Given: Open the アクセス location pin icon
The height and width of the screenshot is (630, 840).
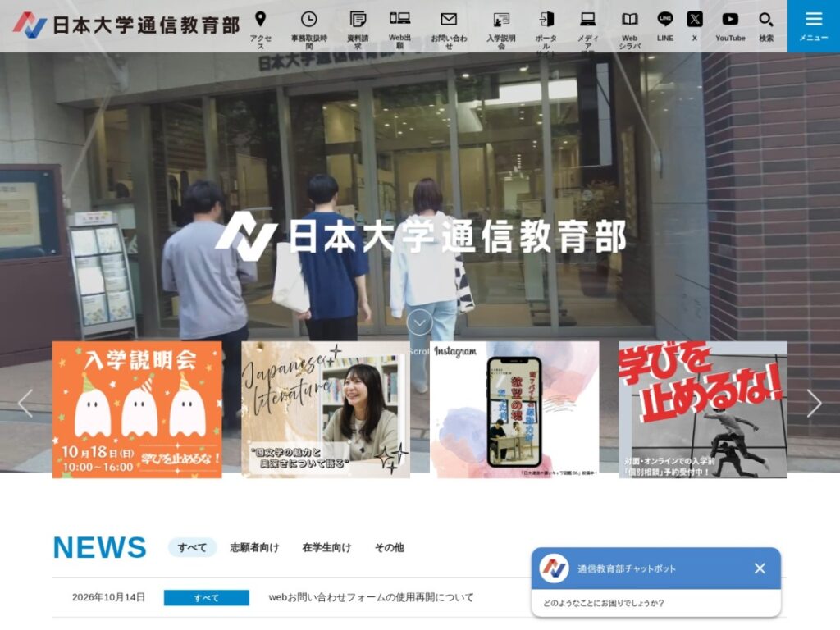Looking at the screenshot, I should coord(260,20).
